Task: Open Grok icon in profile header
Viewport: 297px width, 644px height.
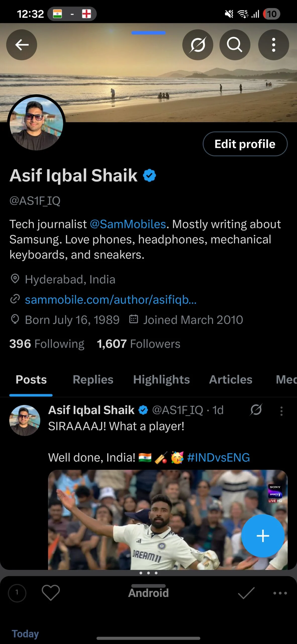Action: point(198,45)
